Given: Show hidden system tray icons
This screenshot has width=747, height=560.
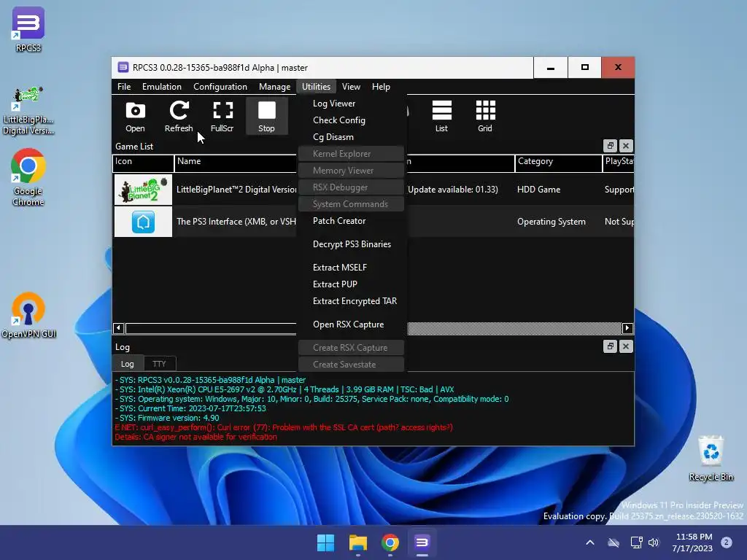Looking at the screenshot, I should 589,542.
